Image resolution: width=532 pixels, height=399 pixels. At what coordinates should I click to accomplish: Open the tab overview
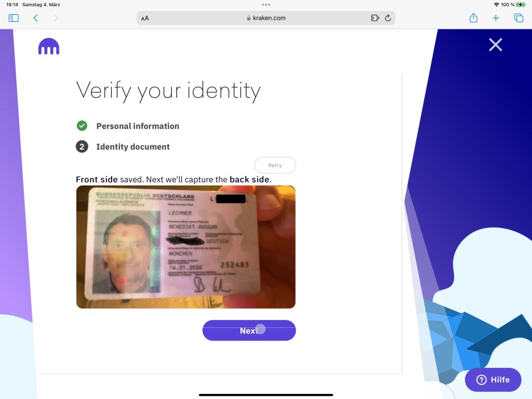(x=519, y=18)
